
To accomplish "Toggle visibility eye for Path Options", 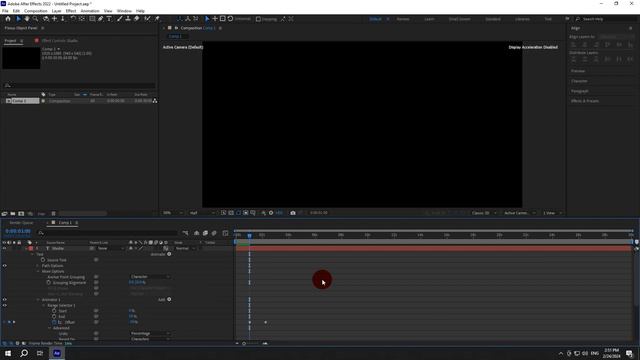I will [x=4, y=266].
